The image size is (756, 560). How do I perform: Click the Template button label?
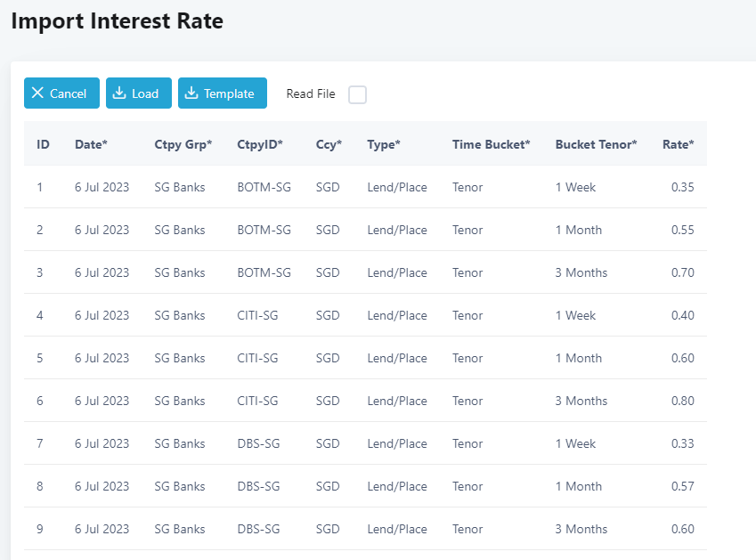click(x=229, y=93)
